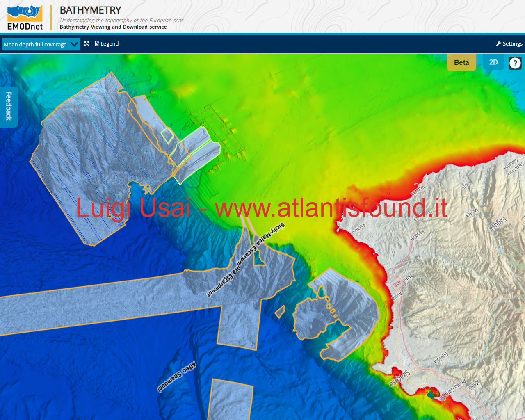
Task: Click the Sicily-Malta Escarpment map label
Action: (245, 259)
